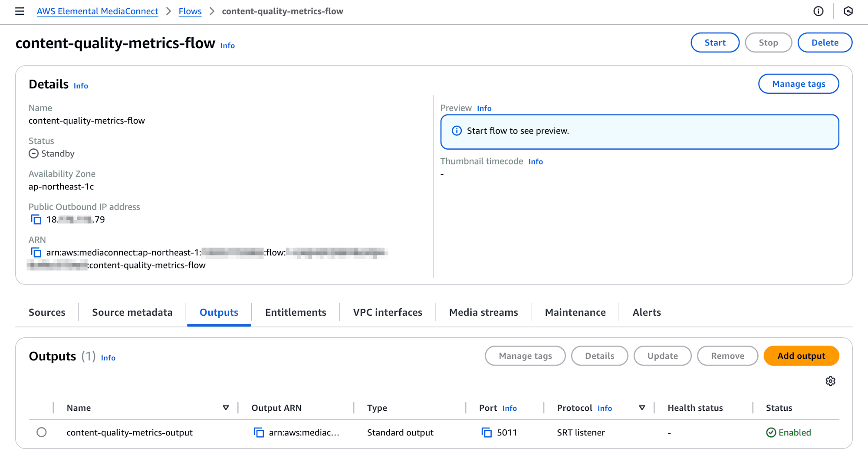
Task: Click the Standby status icon
Action: [33, 154]
